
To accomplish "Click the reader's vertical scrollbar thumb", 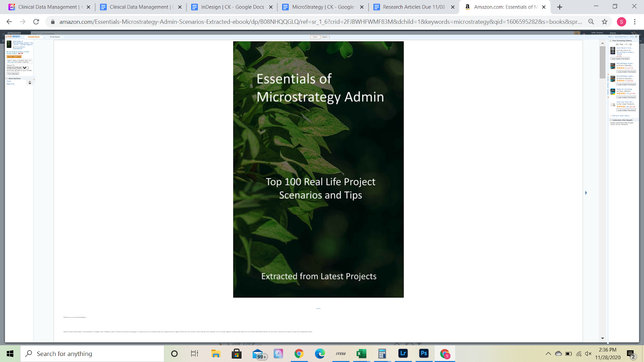I will (x=603, y=62).
